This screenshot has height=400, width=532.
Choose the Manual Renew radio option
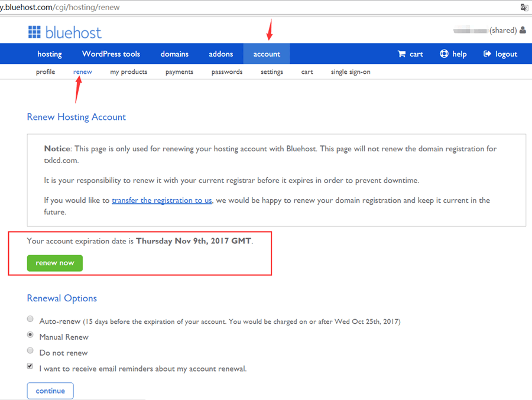30,334
